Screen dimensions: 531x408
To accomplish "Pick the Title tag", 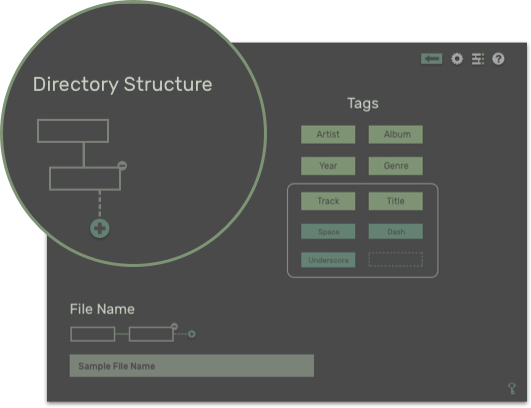I will (x=396, y=201).
